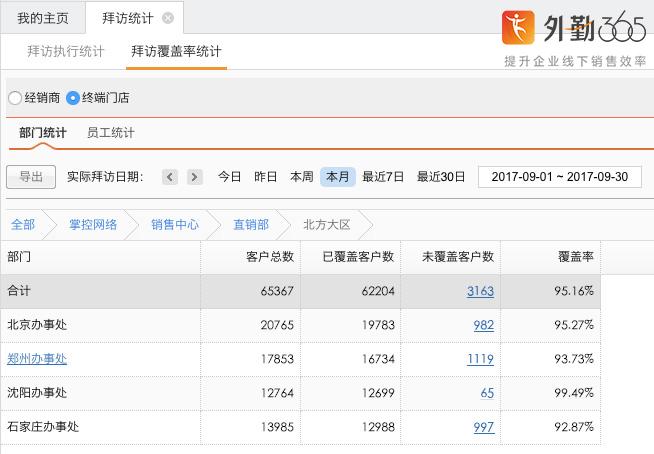The image size is (654, 454).
Task: Close the 拜访统计 tab
Action: point(167,18)
